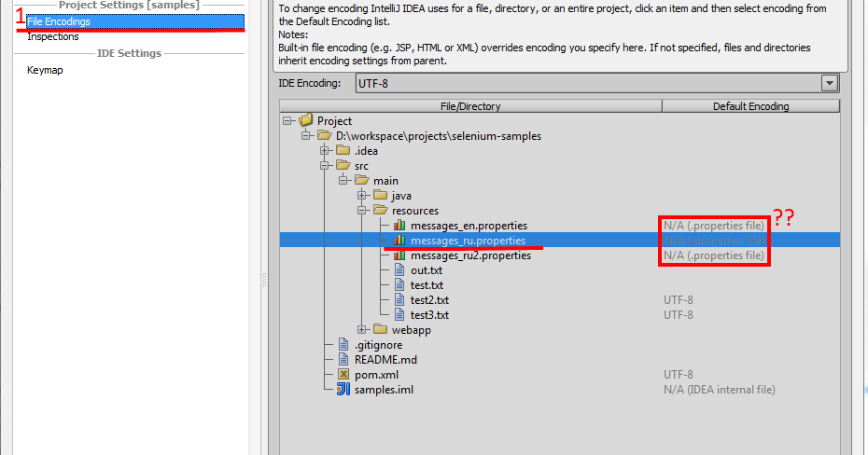Select README.md in the file tree
The width and height of the screenshot is (868, 455).
click(x=385, y=360)
